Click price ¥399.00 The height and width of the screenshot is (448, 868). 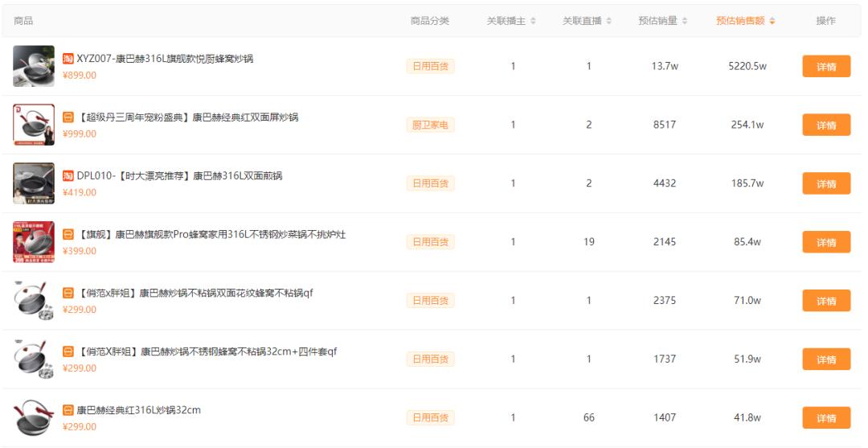(x=79, y=252)
